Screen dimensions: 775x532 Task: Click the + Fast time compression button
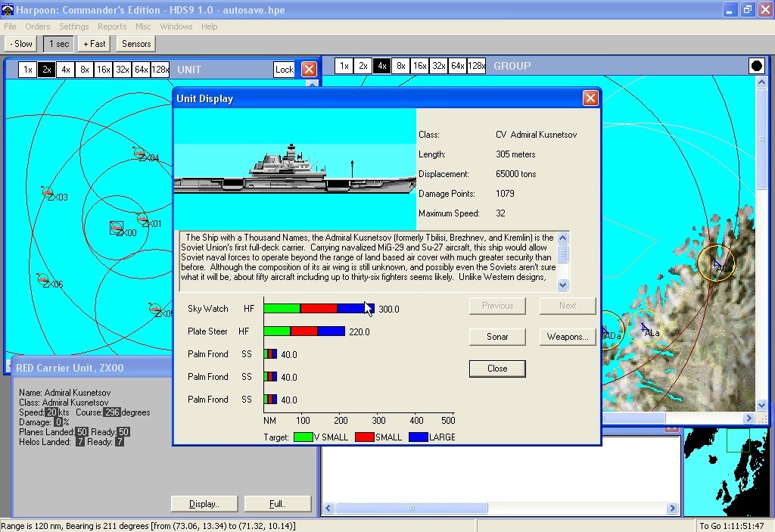95,44
